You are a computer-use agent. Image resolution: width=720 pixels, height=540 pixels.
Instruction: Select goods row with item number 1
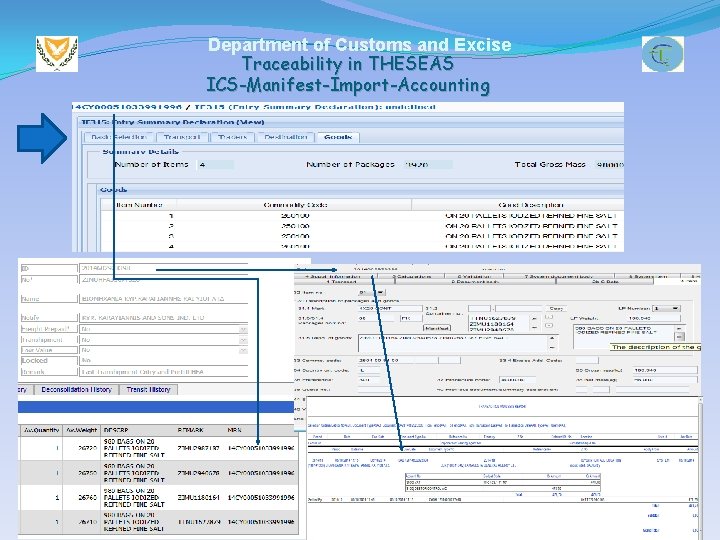(362, 215)
